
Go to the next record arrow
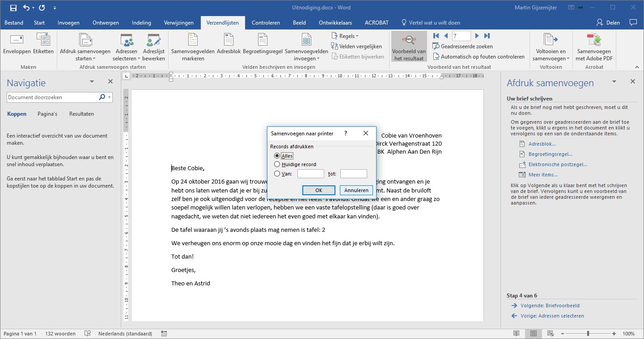[477, 36]
